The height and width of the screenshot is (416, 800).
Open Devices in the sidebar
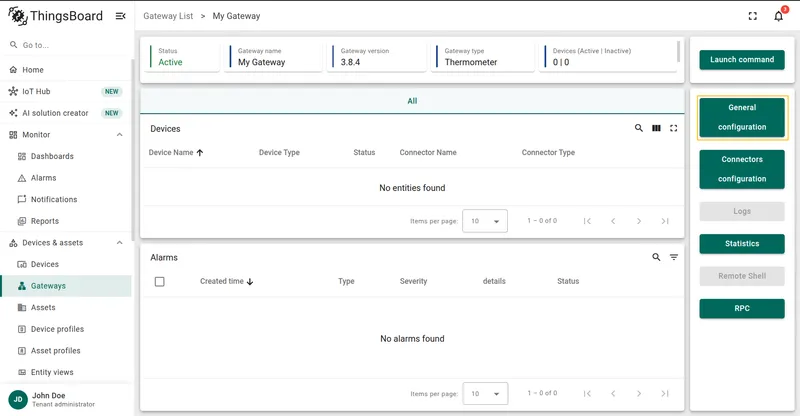66,264
